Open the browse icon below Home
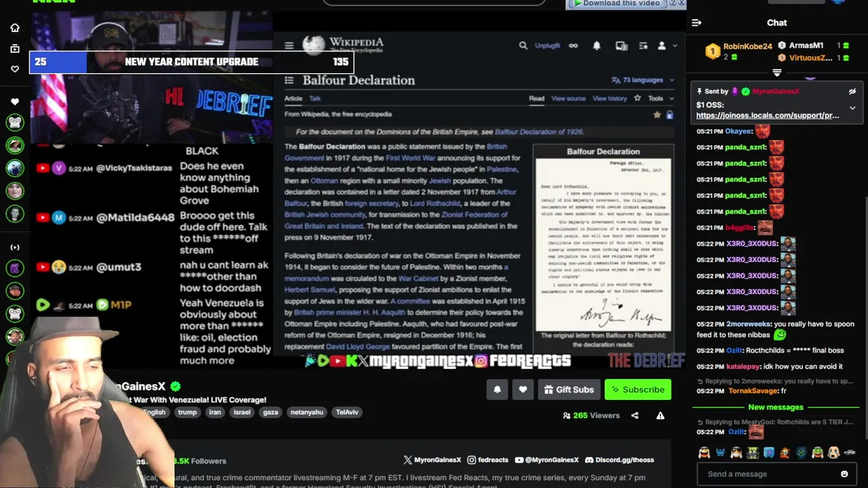This screenshot has width=868, height=488. (15, 49)
